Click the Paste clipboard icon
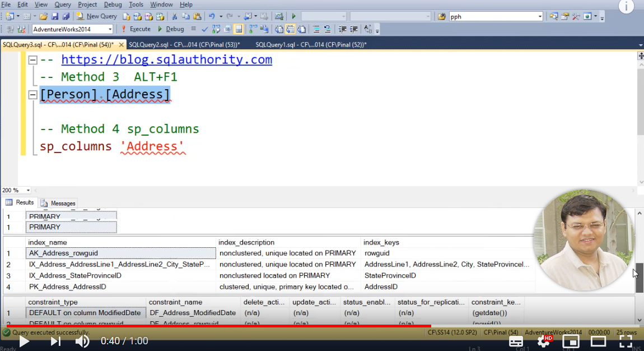This screenshot has height=351, width=644. coord(197,16)
